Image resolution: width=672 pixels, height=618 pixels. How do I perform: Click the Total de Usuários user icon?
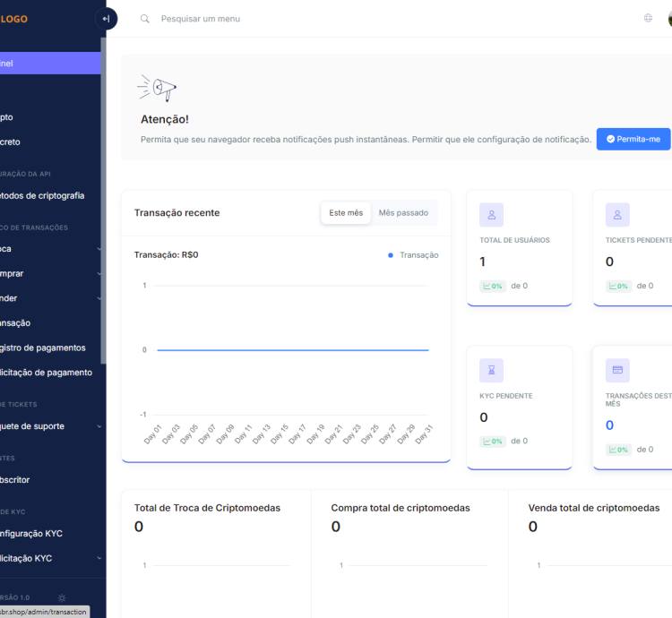click(491, 215)
